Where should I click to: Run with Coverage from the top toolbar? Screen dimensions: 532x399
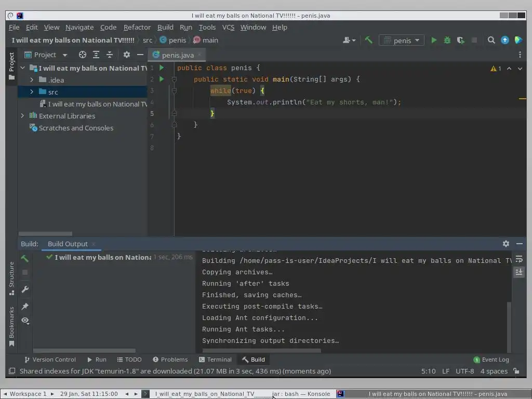(x=460, y=40)
